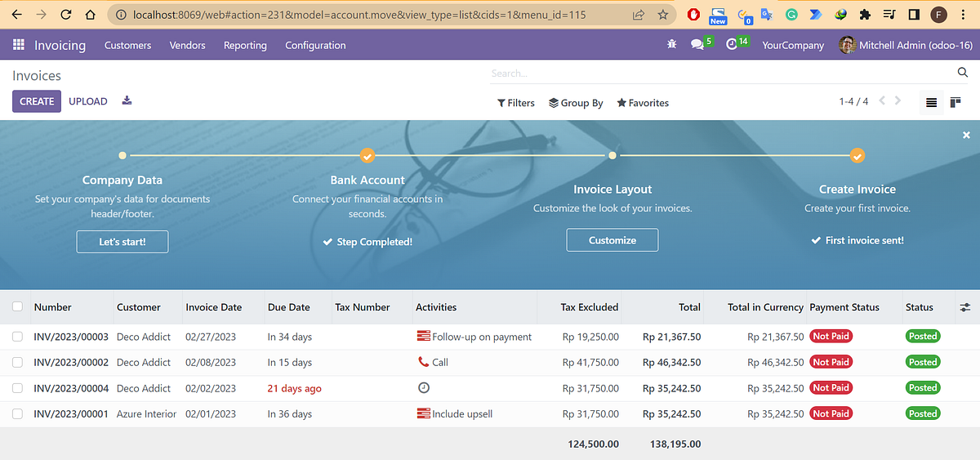
Task: Go to browser home page
Action: (91, 15)
